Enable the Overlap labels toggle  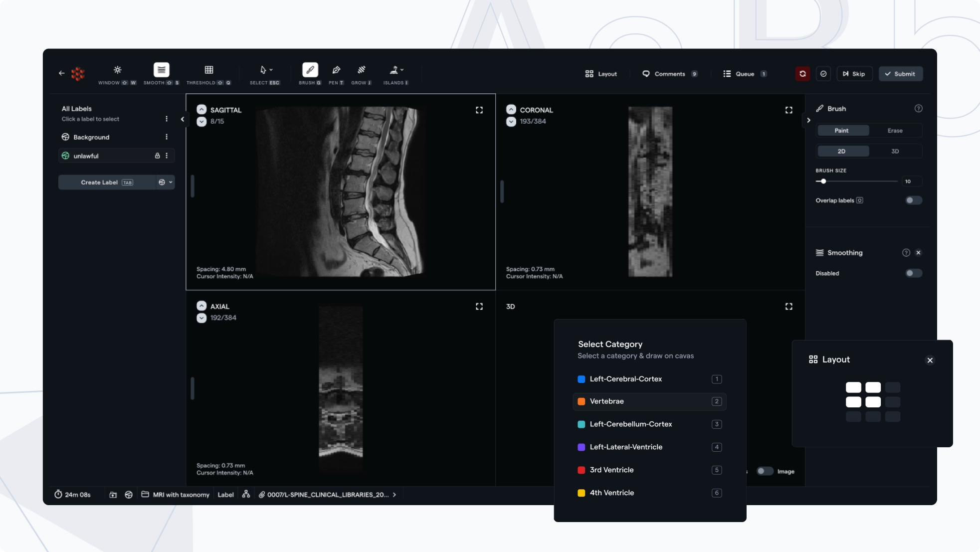(x=913, y=200)
